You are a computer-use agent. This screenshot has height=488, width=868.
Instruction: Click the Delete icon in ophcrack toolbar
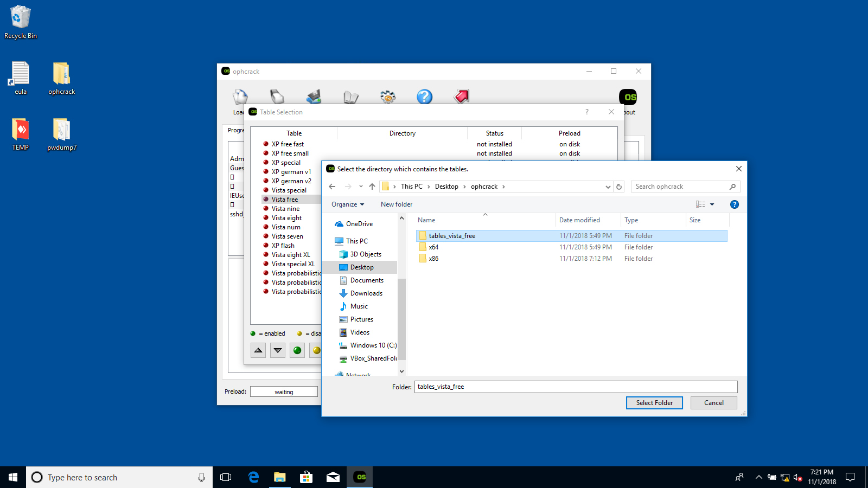tap(277, 97)
